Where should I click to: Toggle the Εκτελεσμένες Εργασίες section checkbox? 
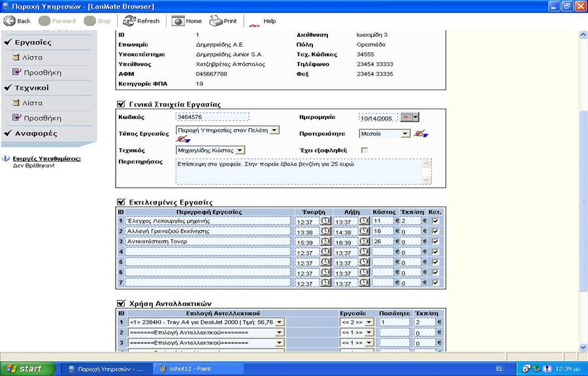(x=121, y=202)
